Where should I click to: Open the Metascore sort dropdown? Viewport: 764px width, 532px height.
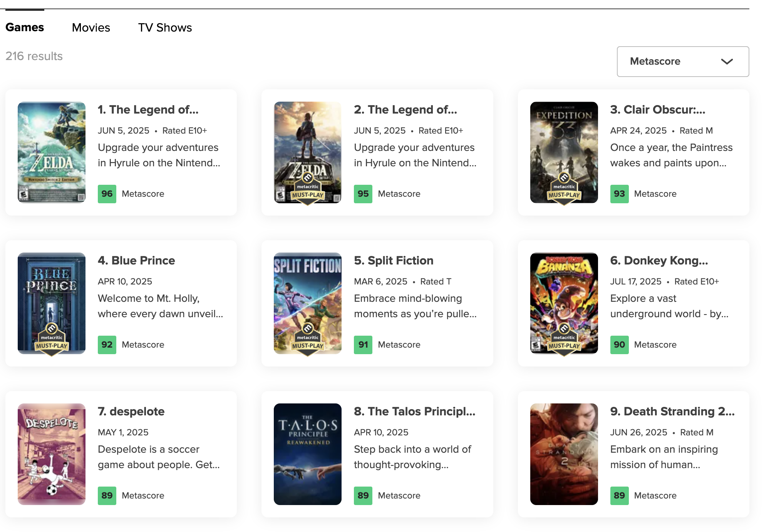683,62
